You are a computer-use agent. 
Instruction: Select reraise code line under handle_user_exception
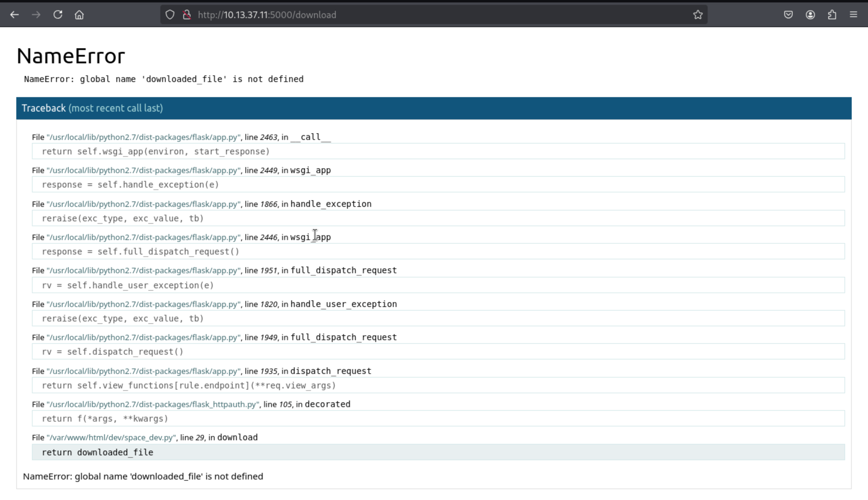(438, 319)
